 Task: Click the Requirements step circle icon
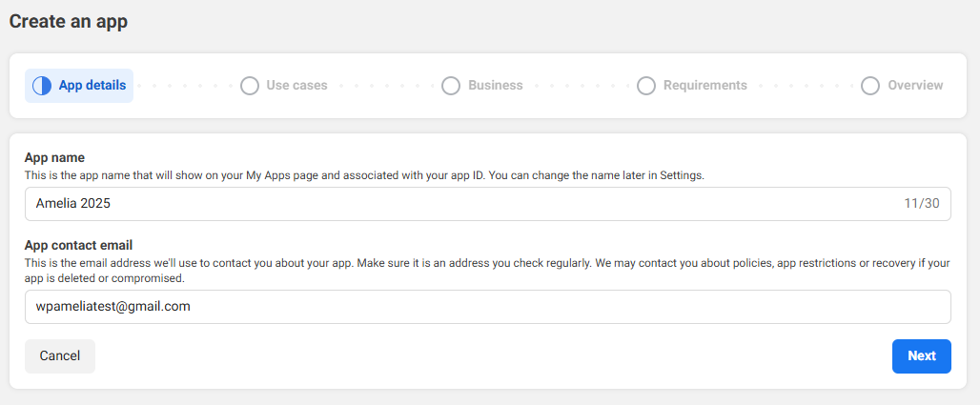(646, 86)
